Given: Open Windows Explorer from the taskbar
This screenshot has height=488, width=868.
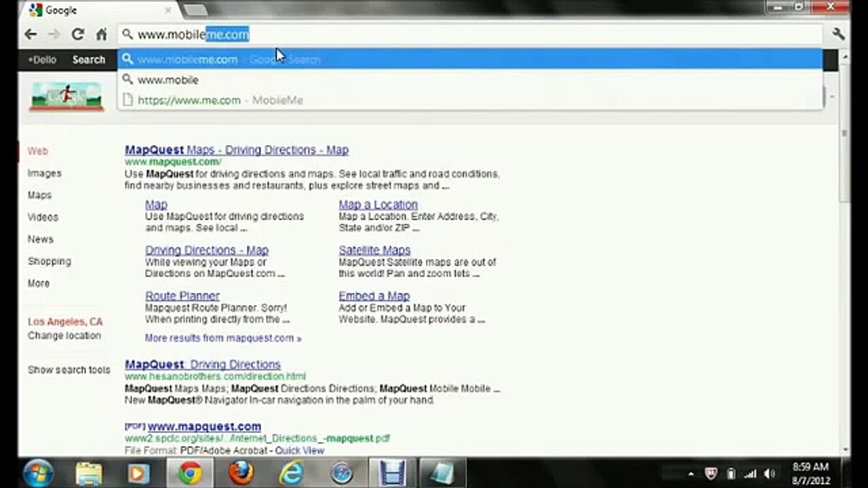Looking at the screenshot, I should 89,473.
